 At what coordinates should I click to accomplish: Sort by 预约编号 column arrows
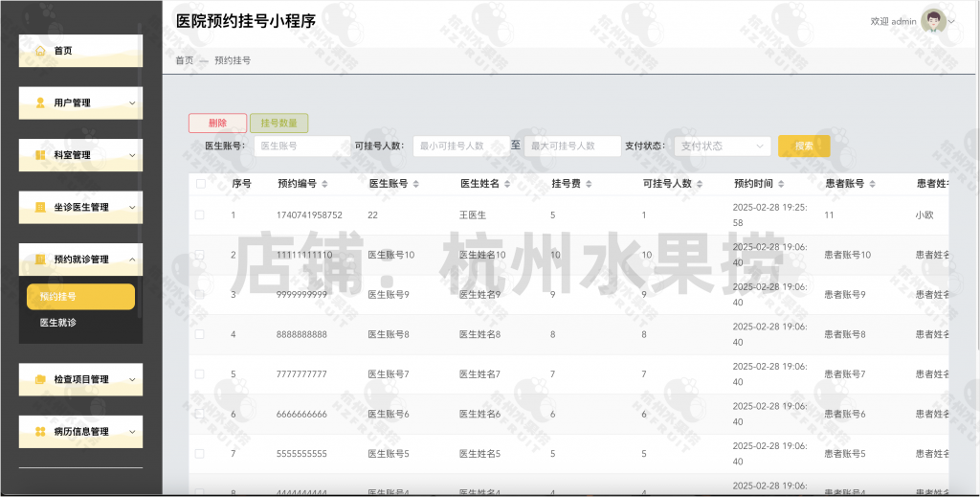pyautogui.click(x=324, y=184)
